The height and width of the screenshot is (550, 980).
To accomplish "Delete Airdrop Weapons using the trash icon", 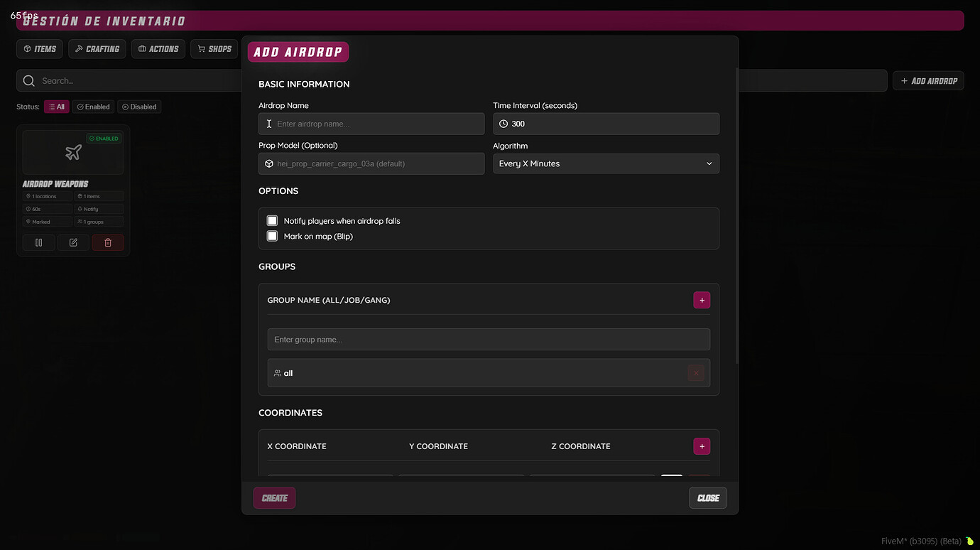I will click(108, 242).
